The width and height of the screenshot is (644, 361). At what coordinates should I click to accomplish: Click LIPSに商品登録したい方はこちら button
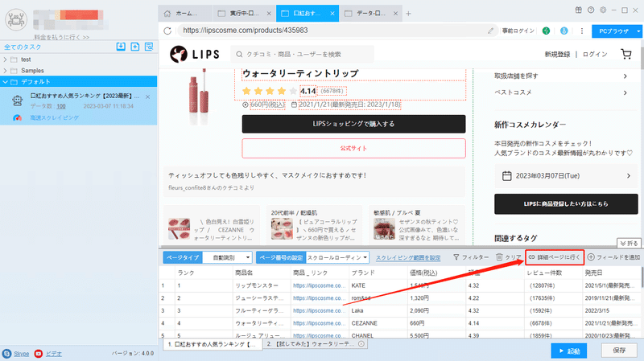tap(566, 204)
